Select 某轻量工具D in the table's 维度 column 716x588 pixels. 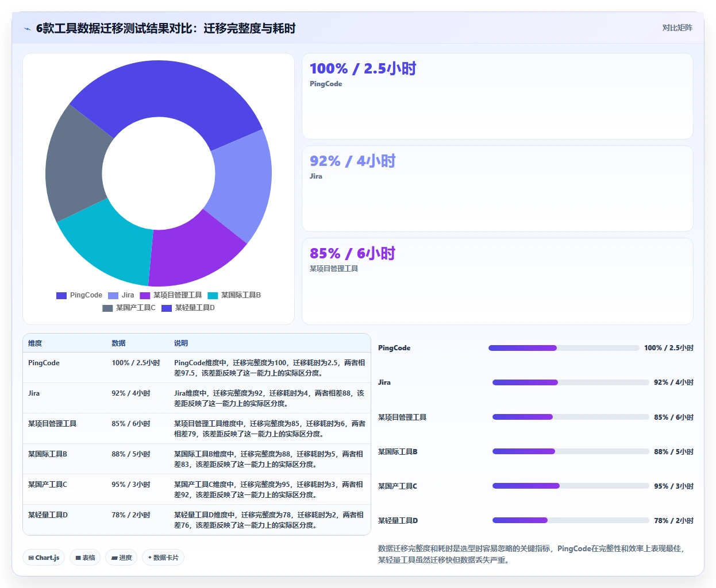coord(48,515)
